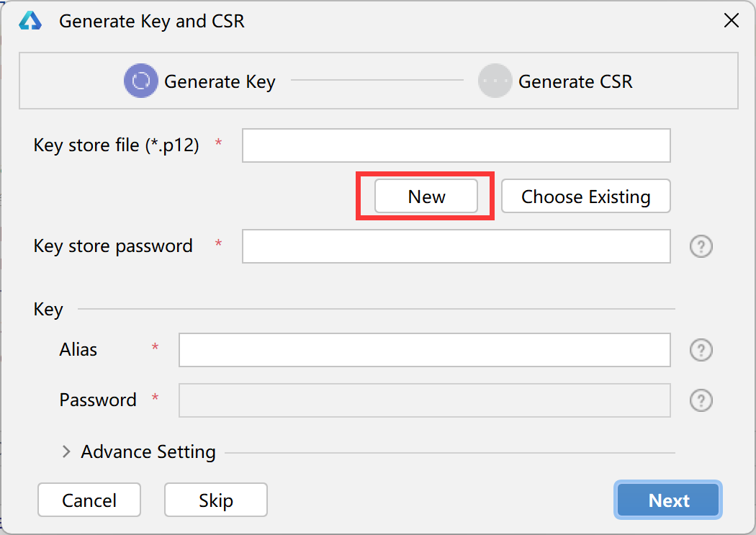Click the Advance Setting label
This screenshot has width=756, height=535.
tap(148, 451)
